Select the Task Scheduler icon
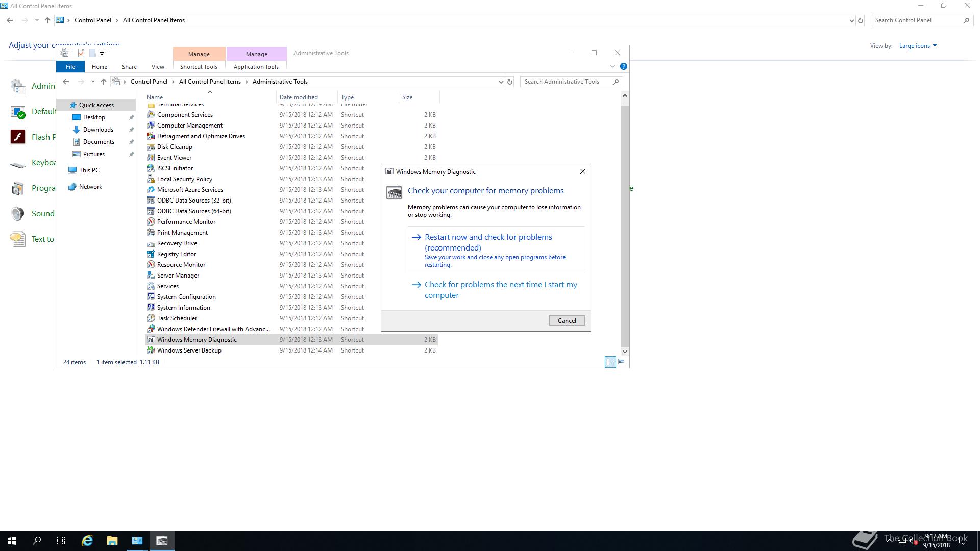980x551 pixels. (151, 318)
